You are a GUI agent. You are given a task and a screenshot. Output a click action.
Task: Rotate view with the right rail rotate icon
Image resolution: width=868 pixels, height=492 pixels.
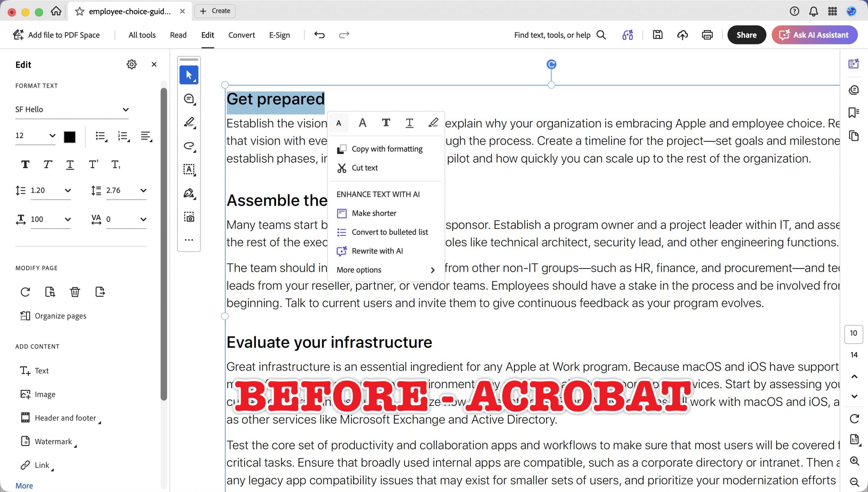click(854, 419)
